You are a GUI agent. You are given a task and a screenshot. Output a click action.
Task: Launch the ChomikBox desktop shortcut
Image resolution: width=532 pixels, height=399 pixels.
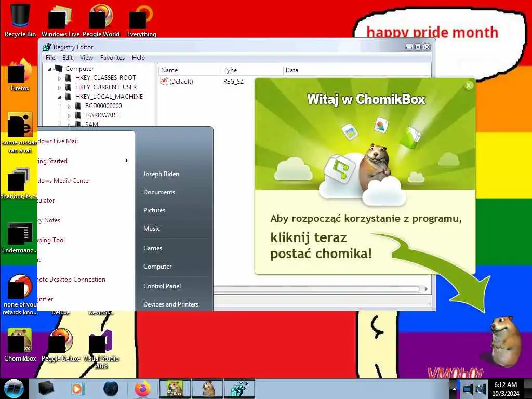pos(20,344)
